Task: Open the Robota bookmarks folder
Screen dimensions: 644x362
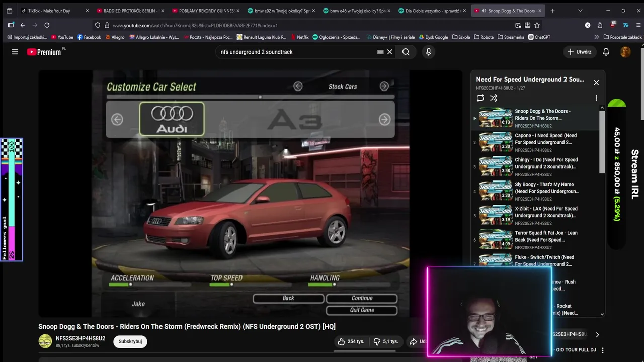Action: [484, 37]
